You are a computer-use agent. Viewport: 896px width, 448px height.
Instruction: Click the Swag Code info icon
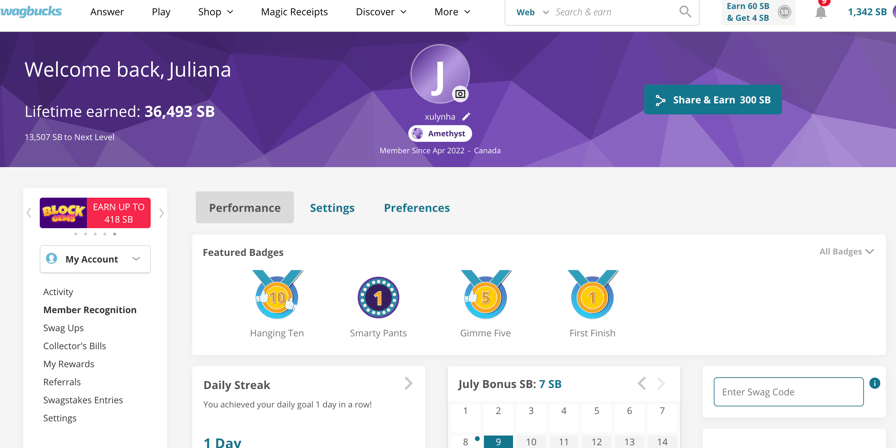tap(874, 383)
